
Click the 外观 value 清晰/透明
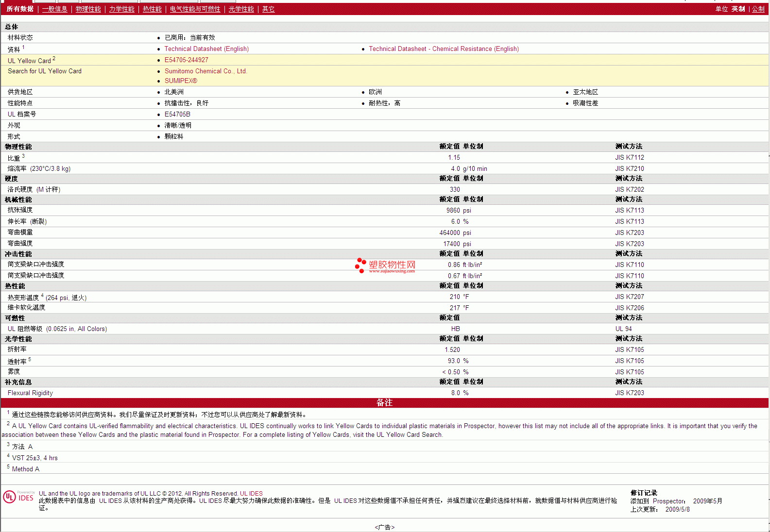pyautogui.click(x=178, y=126)
